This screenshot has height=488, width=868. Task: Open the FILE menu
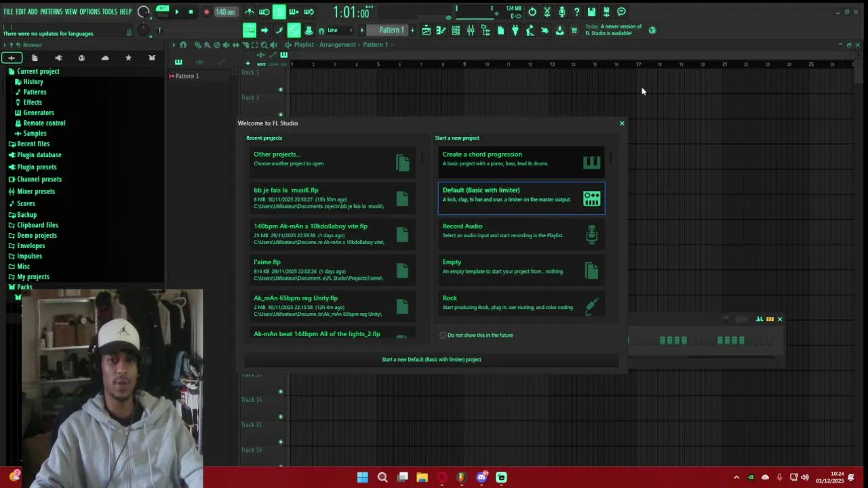[8, 12]
